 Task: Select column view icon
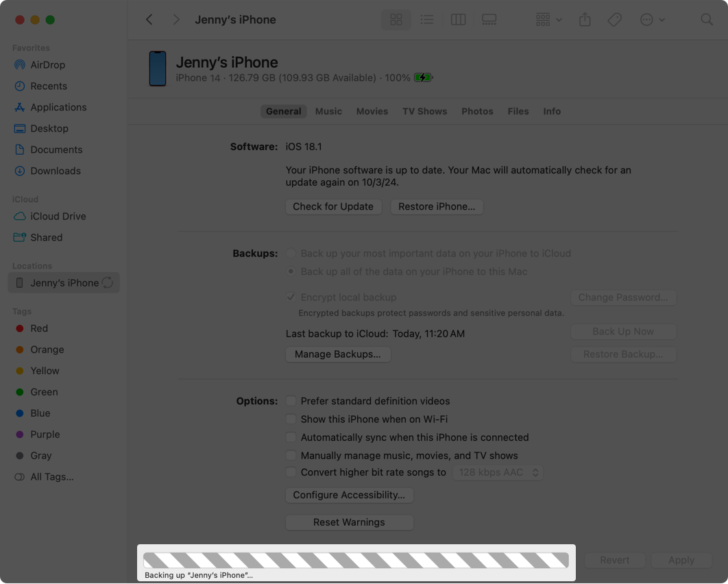458,20
